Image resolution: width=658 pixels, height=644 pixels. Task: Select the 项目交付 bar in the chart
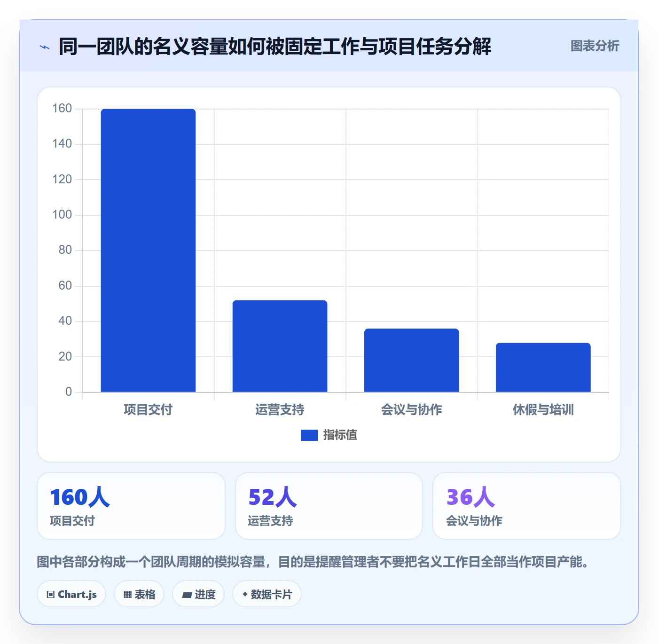[x=148, y=251]
